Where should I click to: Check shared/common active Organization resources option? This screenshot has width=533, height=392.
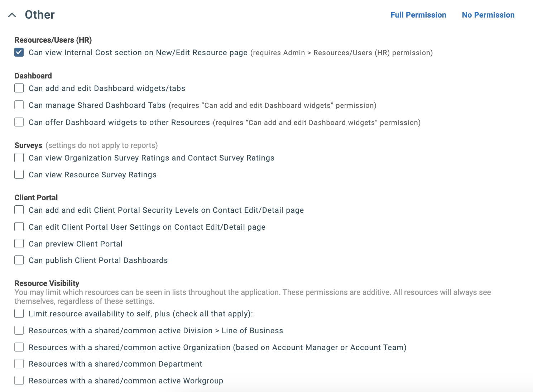coord(19,347)
